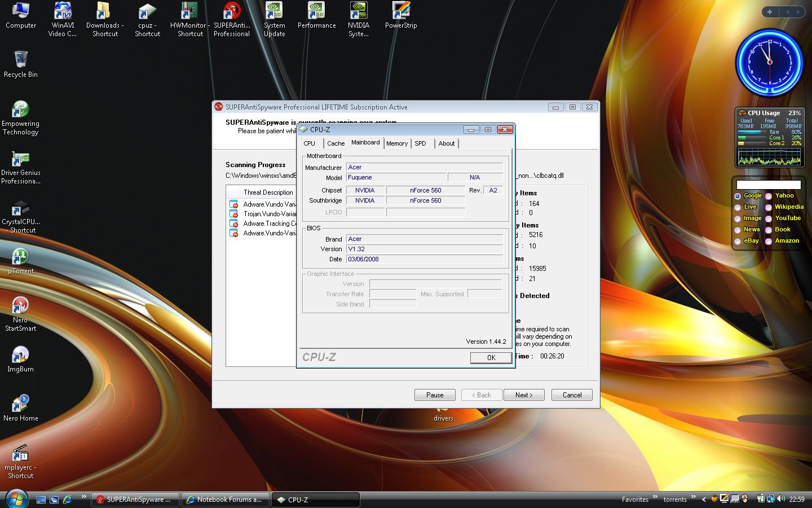Viewport: 812px width, 508px height.
Task: Select the News radio button in search gadget
Action: pyautogui.click(x=738, y=230)
